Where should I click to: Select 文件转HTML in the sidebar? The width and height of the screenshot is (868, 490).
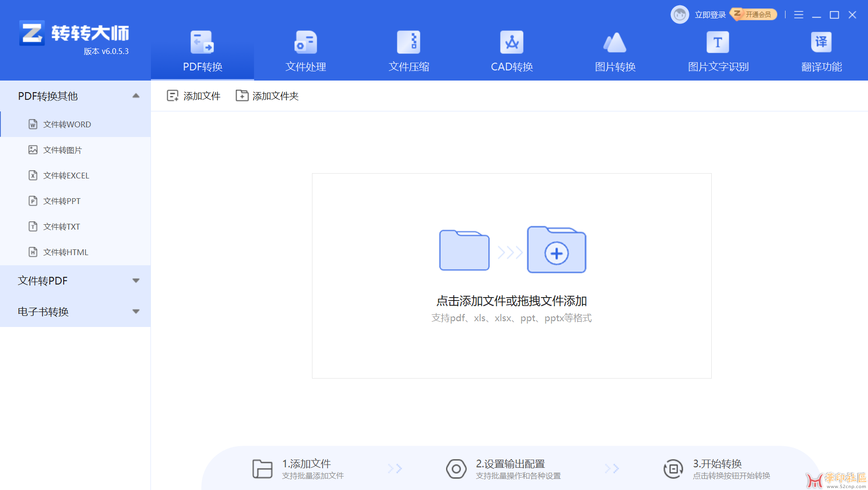(x=75, y=252)
